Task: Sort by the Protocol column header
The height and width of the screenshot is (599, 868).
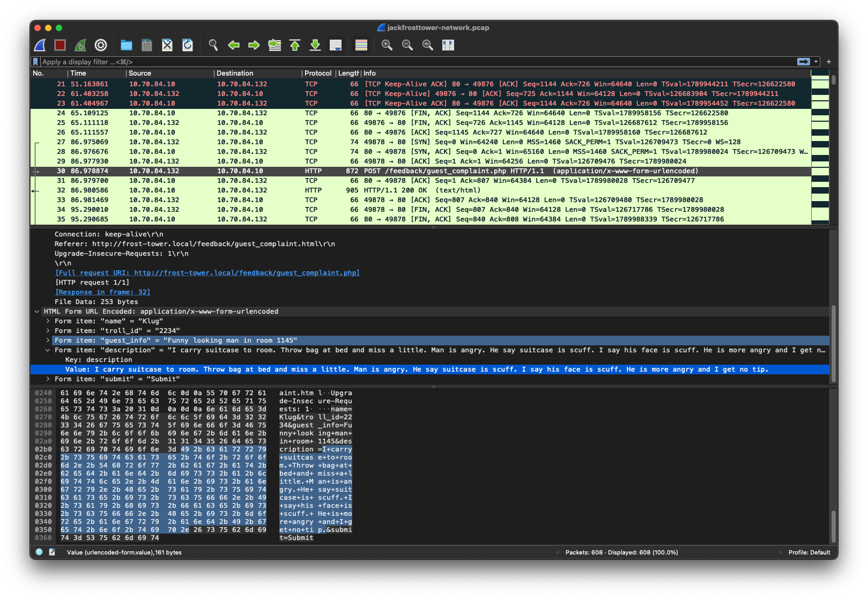Action: pyautogui.click(x=318, y=73)
